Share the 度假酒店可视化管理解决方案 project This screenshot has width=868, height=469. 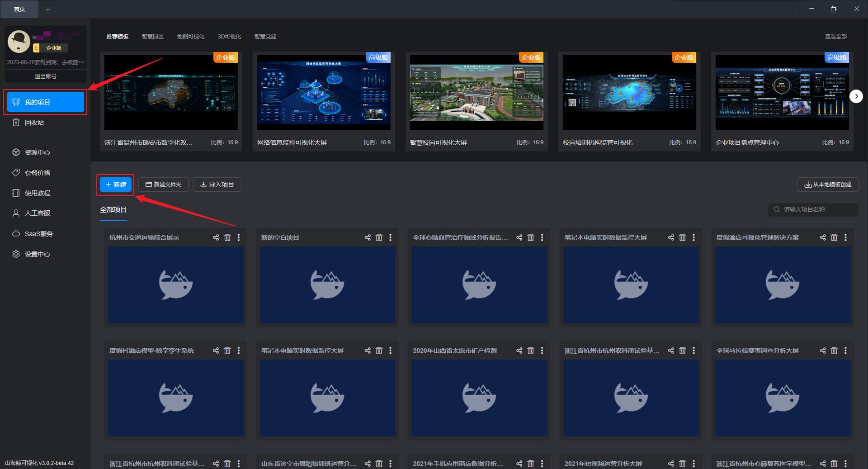[823, 237]
